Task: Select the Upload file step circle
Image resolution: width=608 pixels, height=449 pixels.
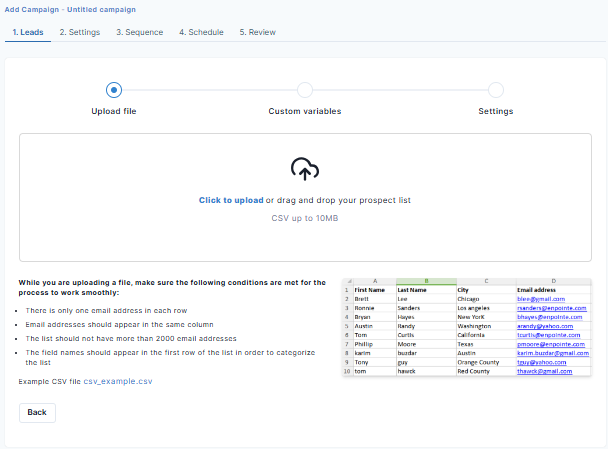Action: point(113,91)
